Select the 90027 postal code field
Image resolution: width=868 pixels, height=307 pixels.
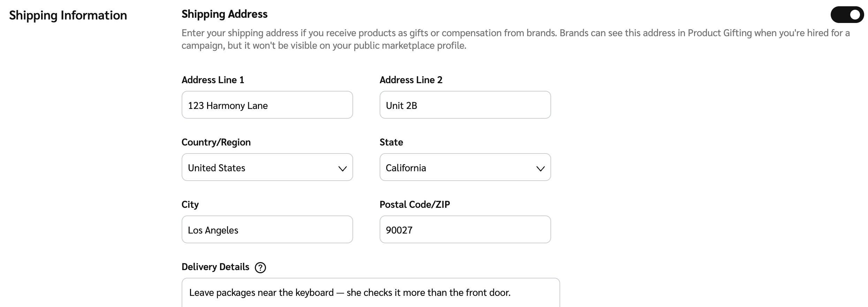click(465, 229)
